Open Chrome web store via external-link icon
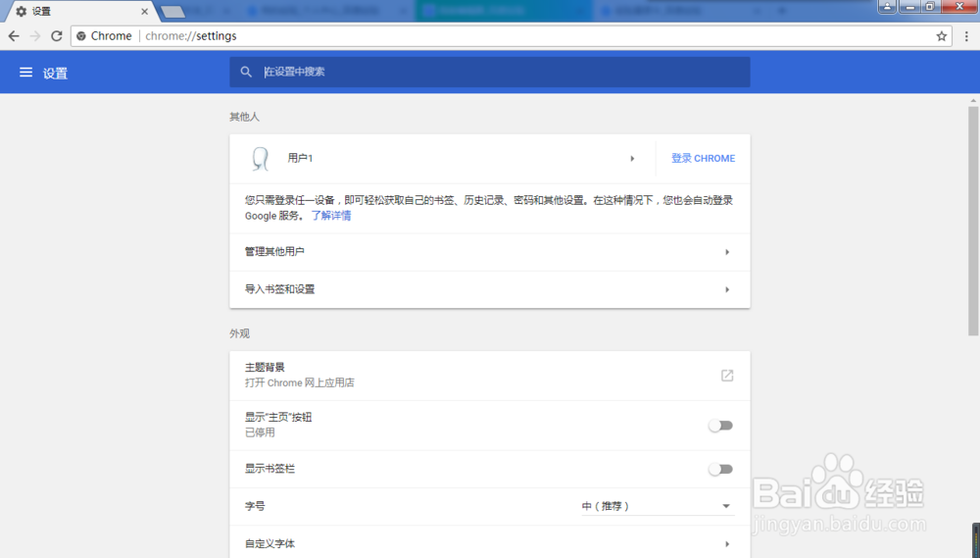The height and width of the screenshot is (558, 980). 727,376
